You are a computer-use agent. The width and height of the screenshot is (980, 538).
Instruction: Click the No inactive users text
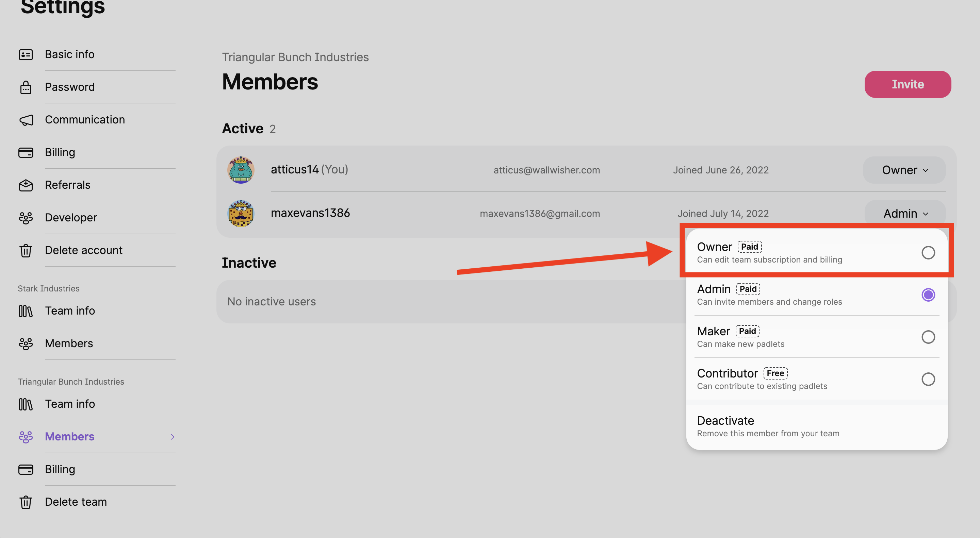click(x=272, y=302)
